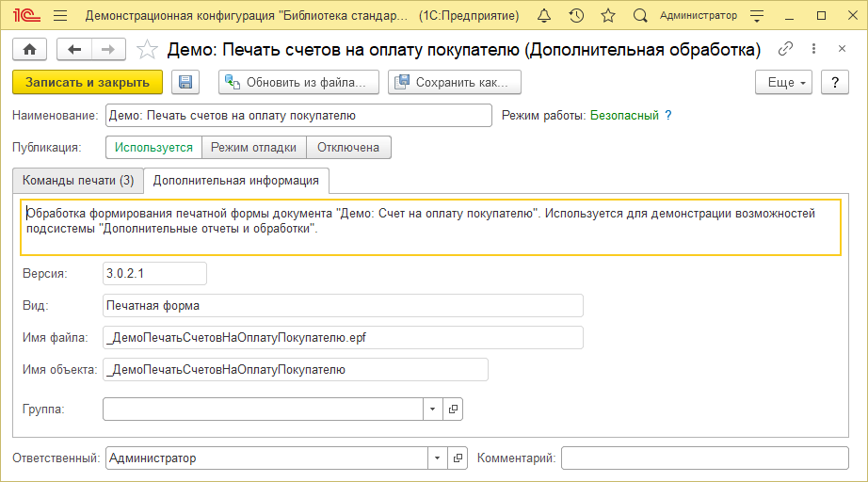
Task: Get link to this object chain icon
Action: click(785, 49)
